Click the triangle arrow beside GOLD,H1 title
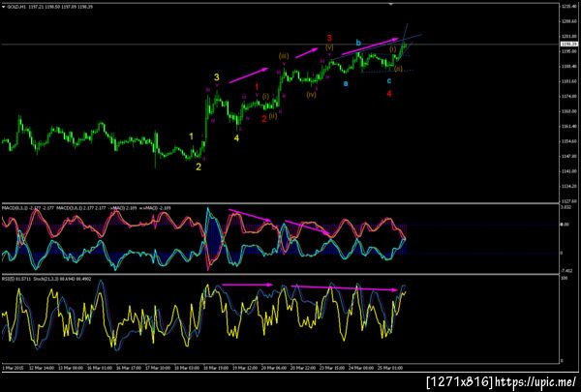 tap(4, 7)
